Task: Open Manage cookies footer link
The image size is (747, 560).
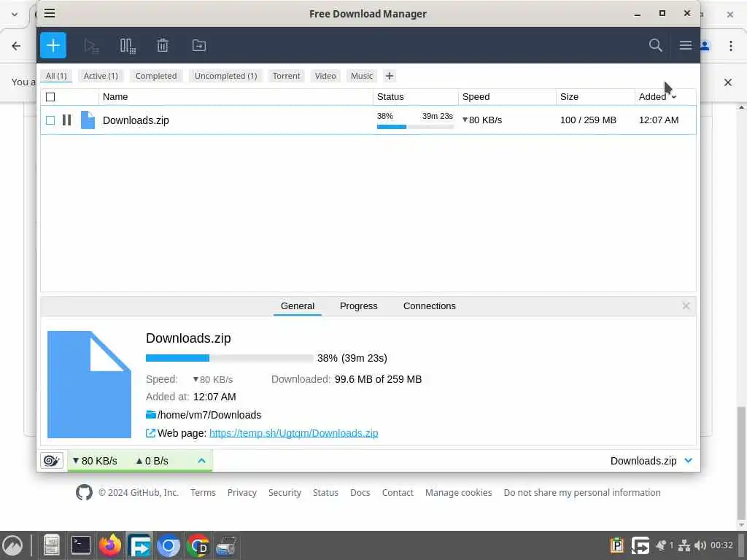Action: tap(458, 492)
